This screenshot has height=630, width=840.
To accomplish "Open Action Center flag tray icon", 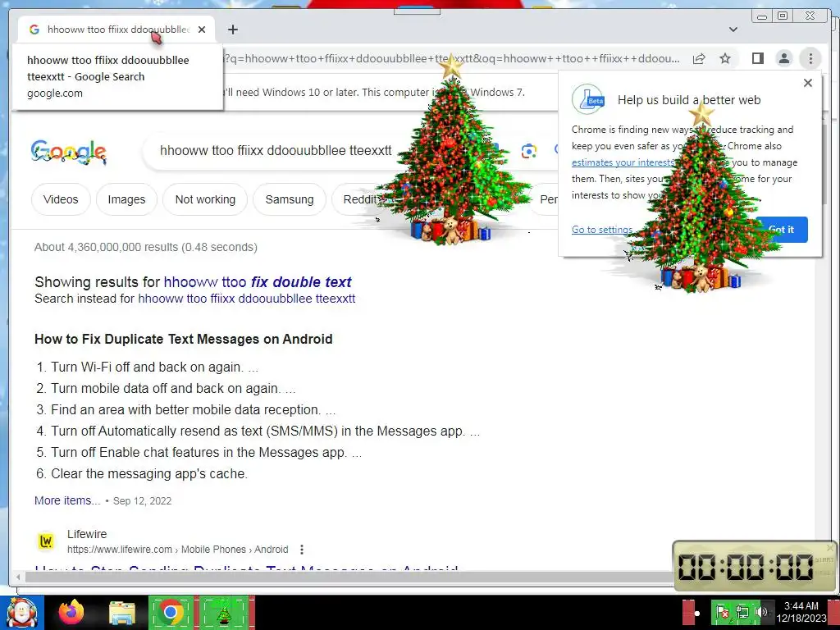I will [722, 612].
